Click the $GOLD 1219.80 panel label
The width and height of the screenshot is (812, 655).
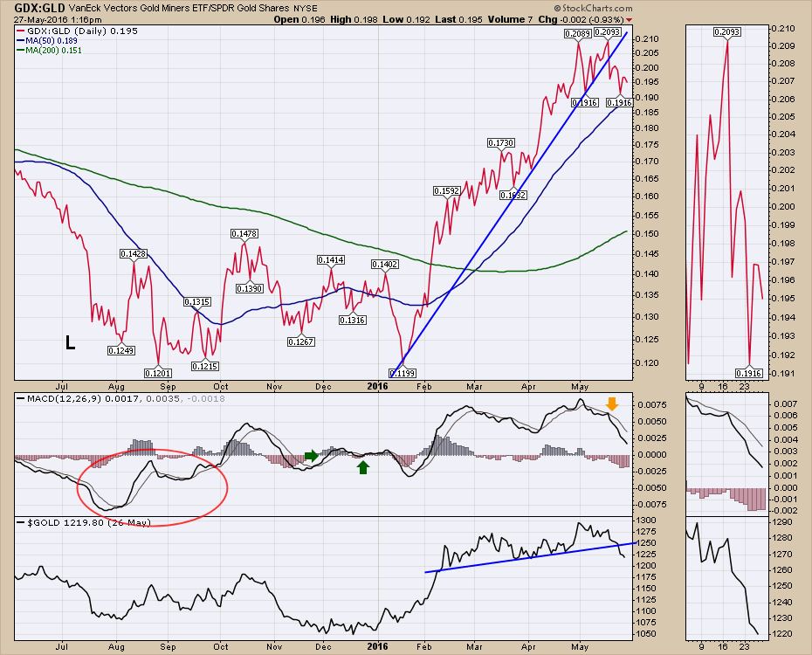pos(84,522)
